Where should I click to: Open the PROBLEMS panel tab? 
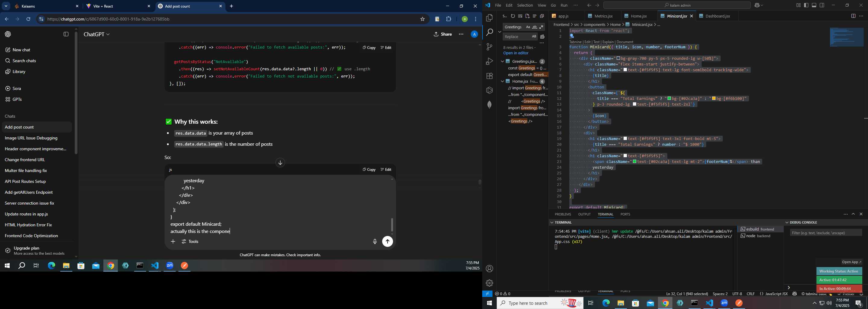563,214
